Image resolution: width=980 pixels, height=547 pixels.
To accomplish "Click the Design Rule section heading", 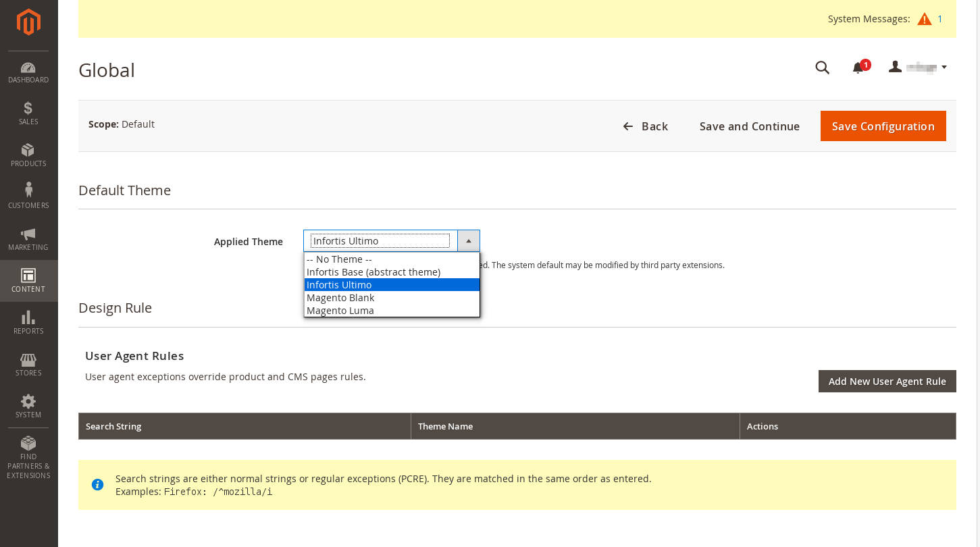I will coord(115,308).
